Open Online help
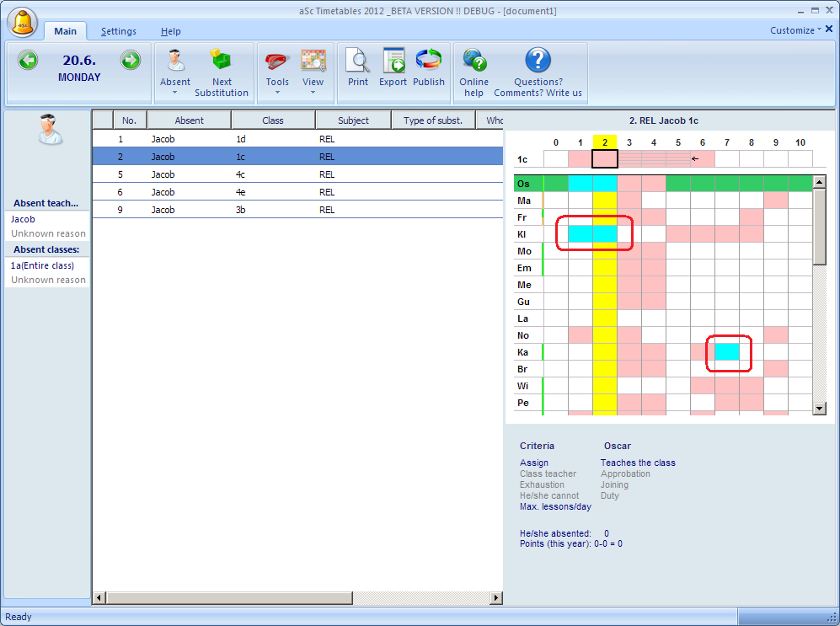The width and height of the screenshot is (840, 626). tap(474, 61)
